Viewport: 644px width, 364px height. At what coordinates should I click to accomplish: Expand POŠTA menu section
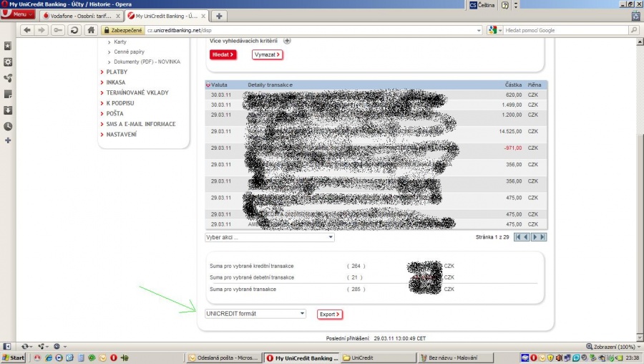tap(114, 113)
